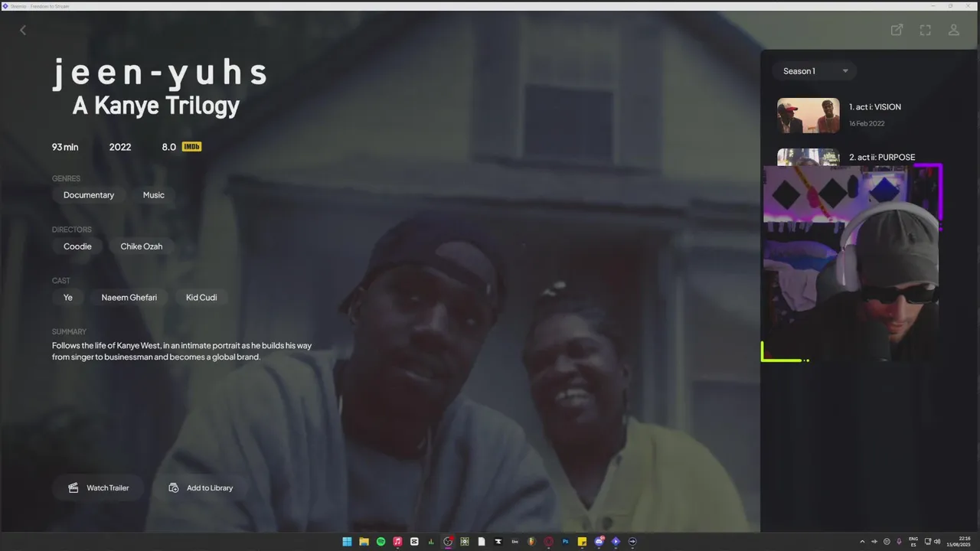The height and width of the screenshot is (551, 980).
Task: Open the blank document taskbar icon
Action: click(x=482, y=542)
